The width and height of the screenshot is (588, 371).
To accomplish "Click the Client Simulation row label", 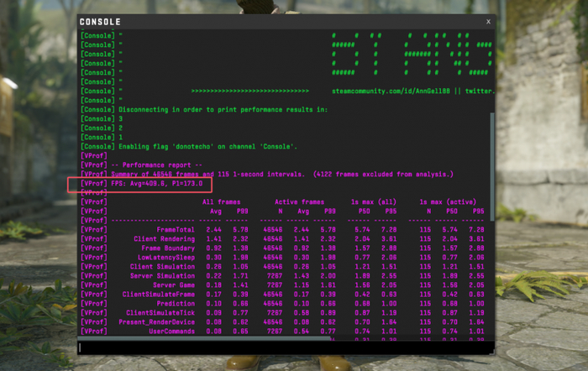I will tap(162, 267).
